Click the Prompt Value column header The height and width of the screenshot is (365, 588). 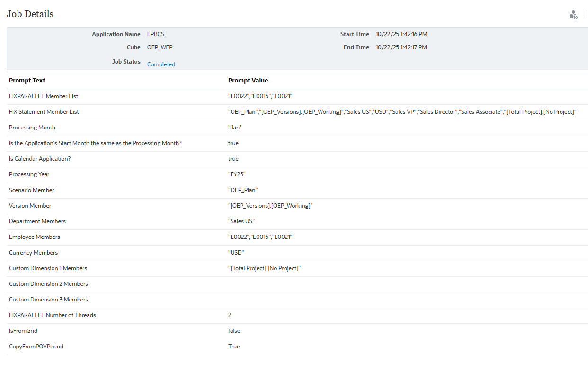[248, 81]
